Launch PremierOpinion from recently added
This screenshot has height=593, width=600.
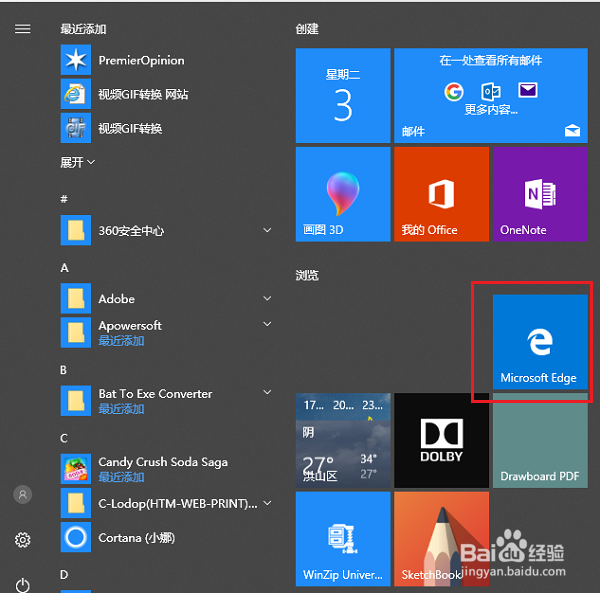(x=122, y=60)
